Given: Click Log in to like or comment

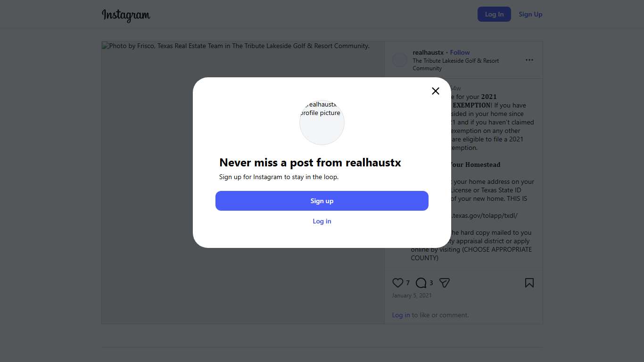Looking at the screenshot, I should click(401, 315).
